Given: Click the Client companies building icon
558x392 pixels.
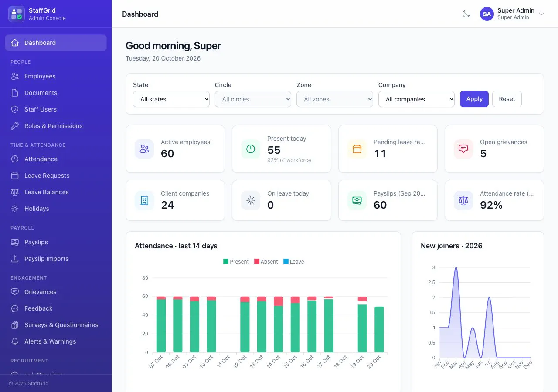Looking at the screenshot, I should pos(144,200).
